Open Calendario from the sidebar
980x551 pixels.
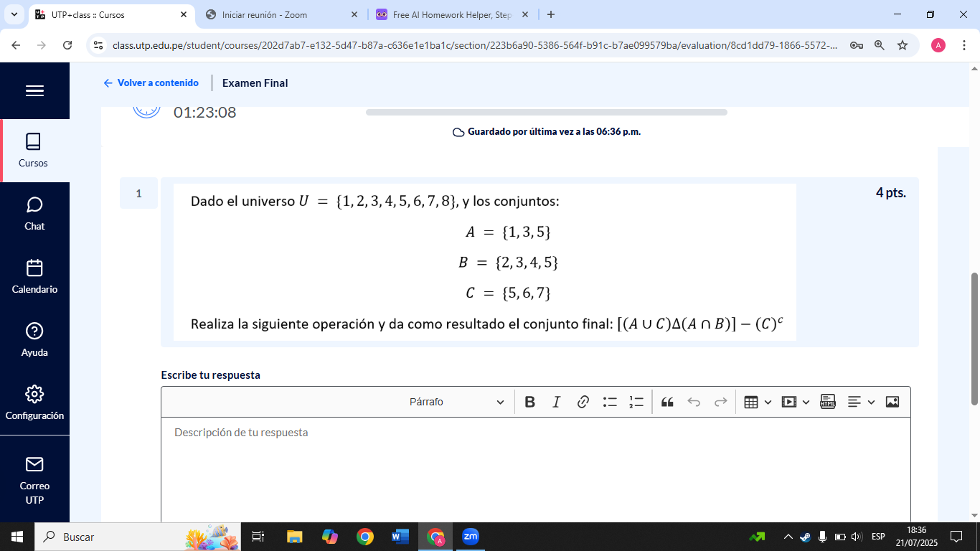tap(34, 276)
